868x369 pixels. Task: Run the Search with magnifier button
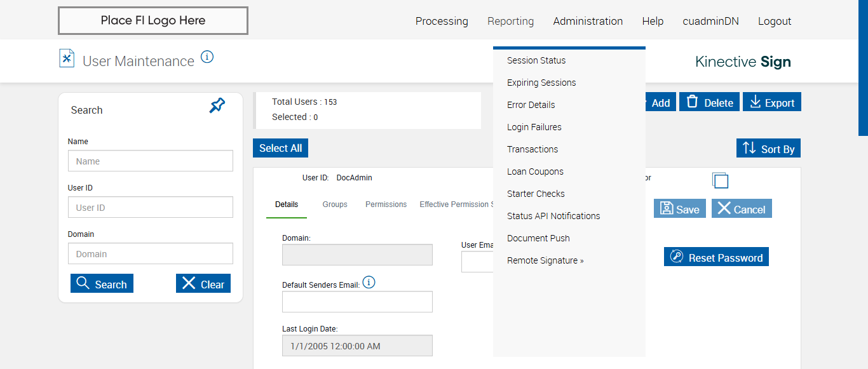point(102,284)
